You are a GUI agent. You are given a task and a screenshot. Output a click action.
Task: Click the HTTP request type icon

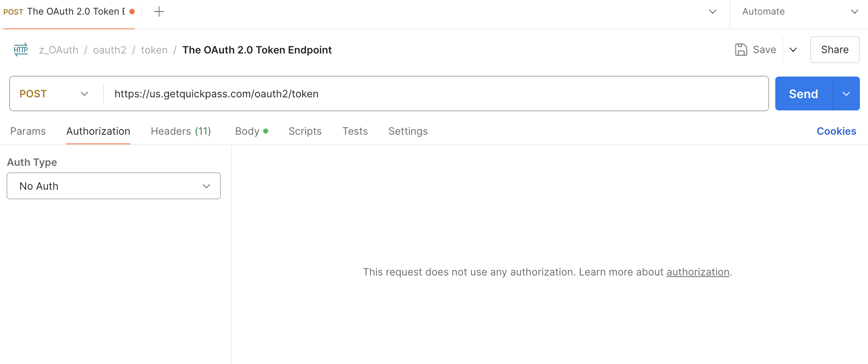(21, 50)
